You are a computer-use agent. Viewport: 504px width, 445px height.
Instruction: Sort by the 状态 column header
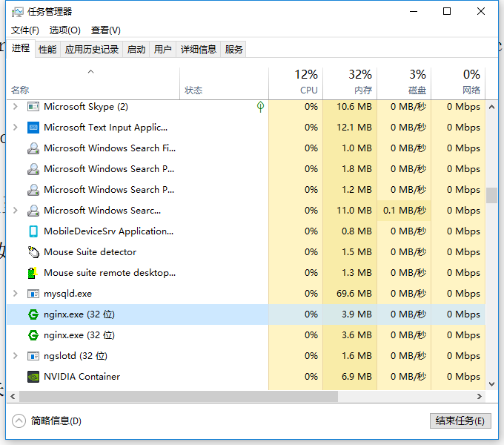pos(224,84)
